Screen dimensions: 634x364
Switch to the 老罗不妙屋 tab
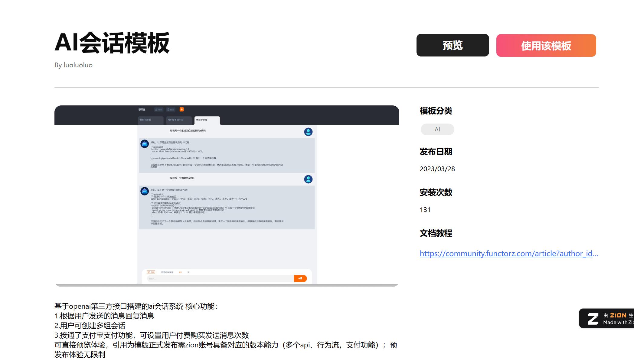pyautogui.click(x=150, y=120)
